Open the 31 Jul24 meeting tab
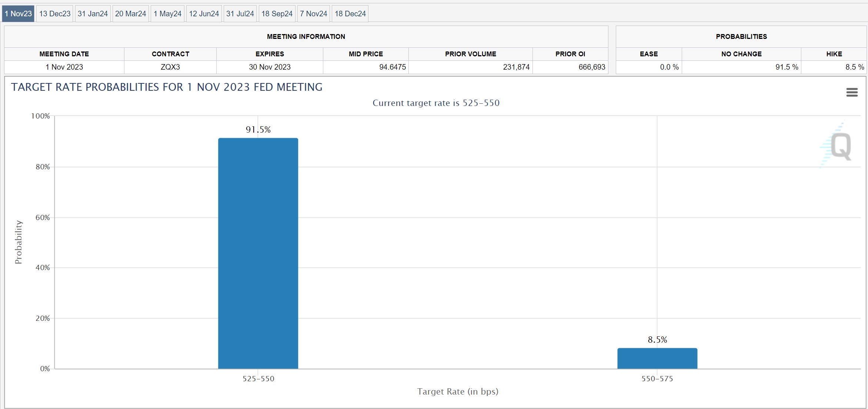 point(240,14)
